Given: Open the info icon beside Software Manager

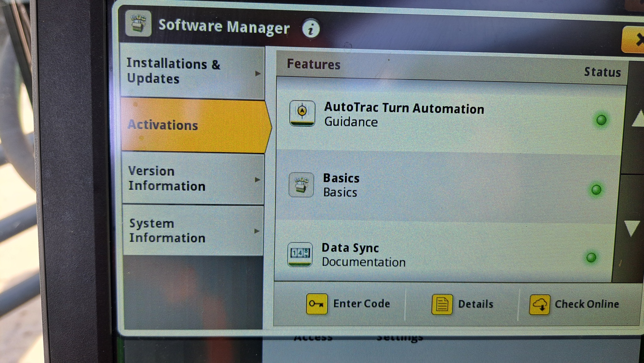Looking at the screenshot, I should pos(311,29).
